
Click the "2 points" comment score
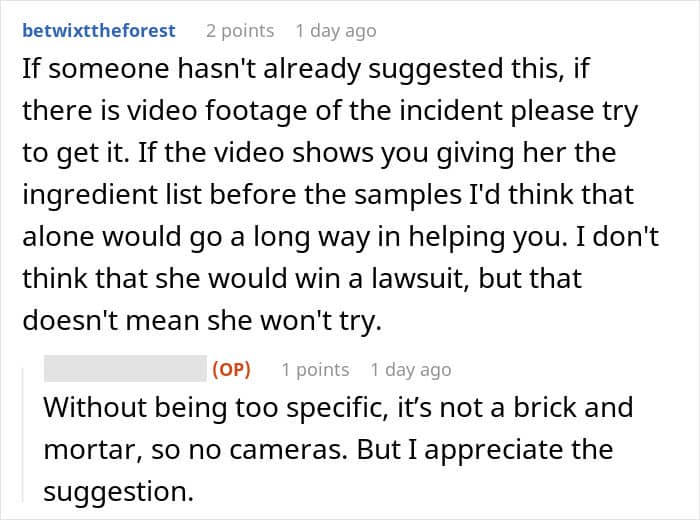[x=240, y=30]
